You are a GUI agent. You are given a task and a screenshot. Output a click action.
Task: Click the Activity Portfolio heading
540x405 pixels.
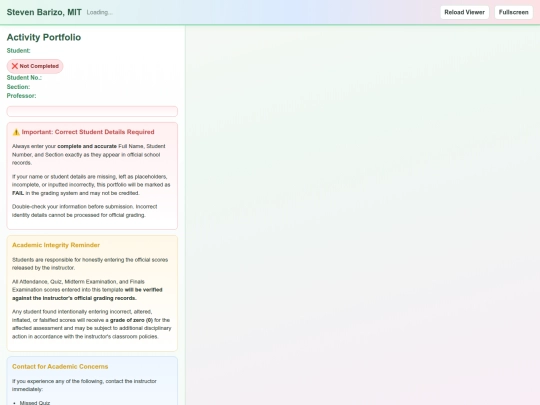point(44,37)
